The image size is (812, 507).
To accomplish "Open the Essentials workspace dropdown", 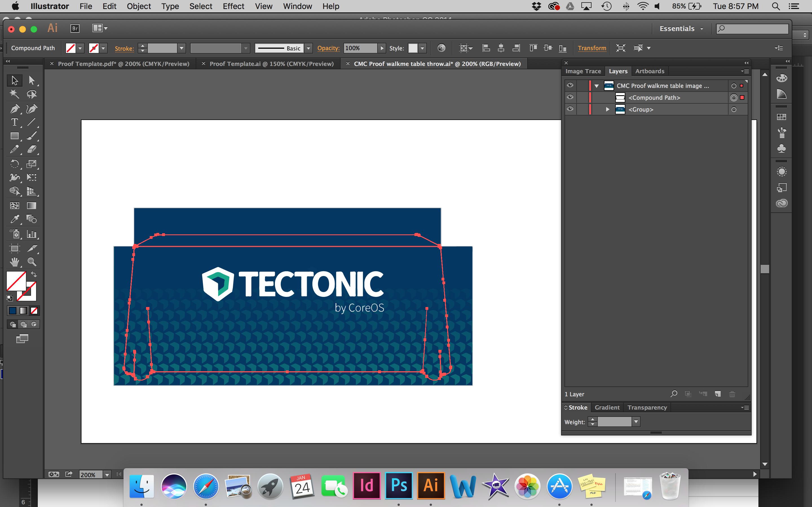I will point(681,28).
